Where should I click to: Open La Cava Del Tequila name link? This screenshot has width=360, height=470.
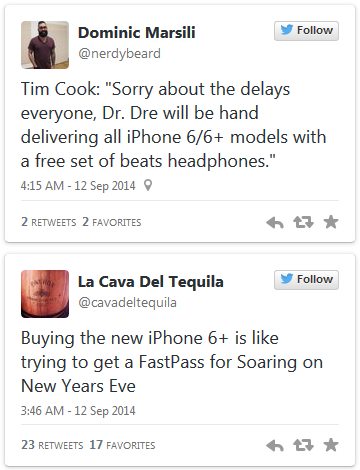151,282
